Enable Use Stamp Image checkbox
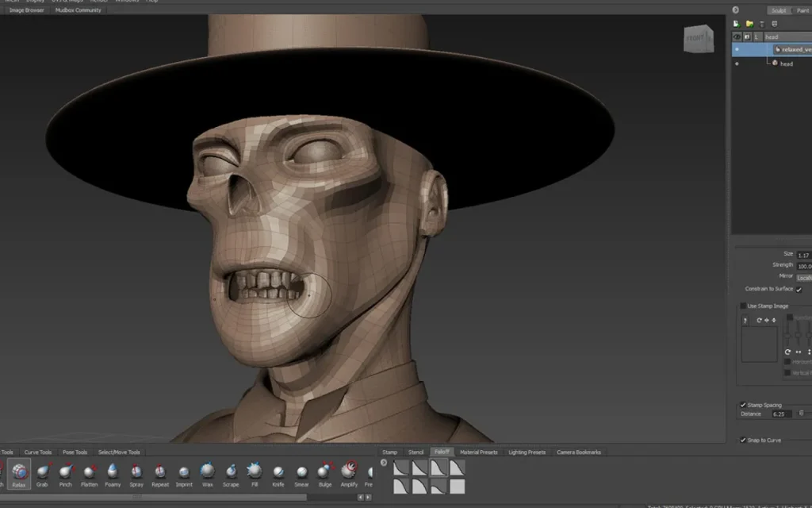Image resolution: width=812 pixels, height=508 pixels. tap(743, 306)
